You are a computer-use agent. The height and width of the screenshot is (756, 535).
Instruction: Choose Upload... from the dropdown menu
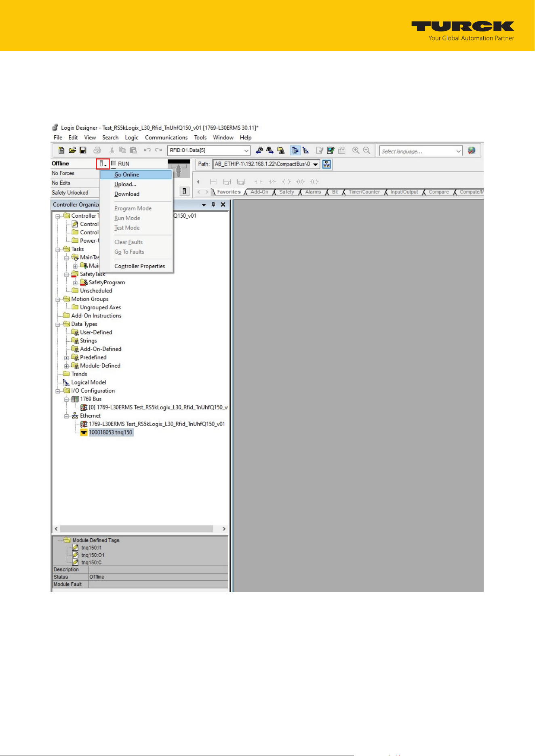136,184
